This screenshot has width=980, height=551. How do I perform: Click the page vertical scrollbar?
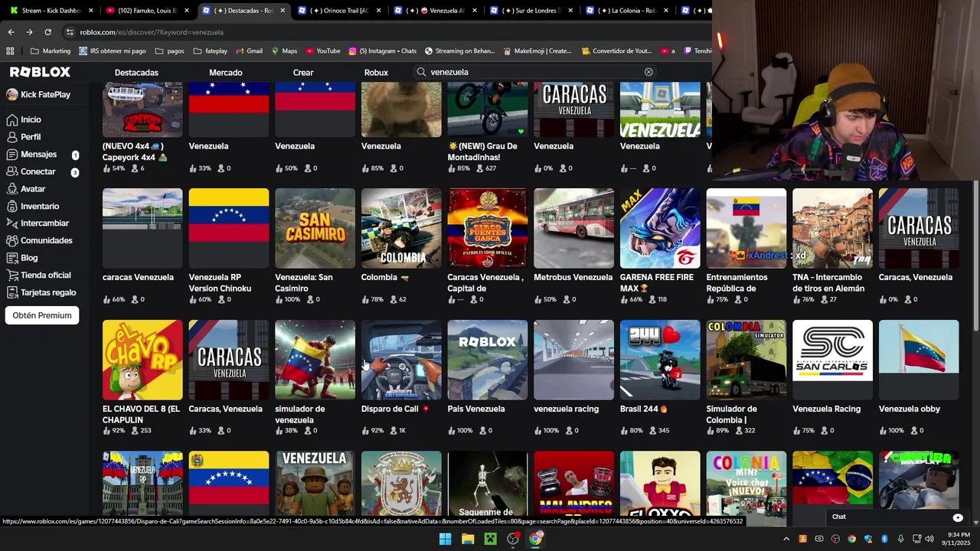[975, 255]
